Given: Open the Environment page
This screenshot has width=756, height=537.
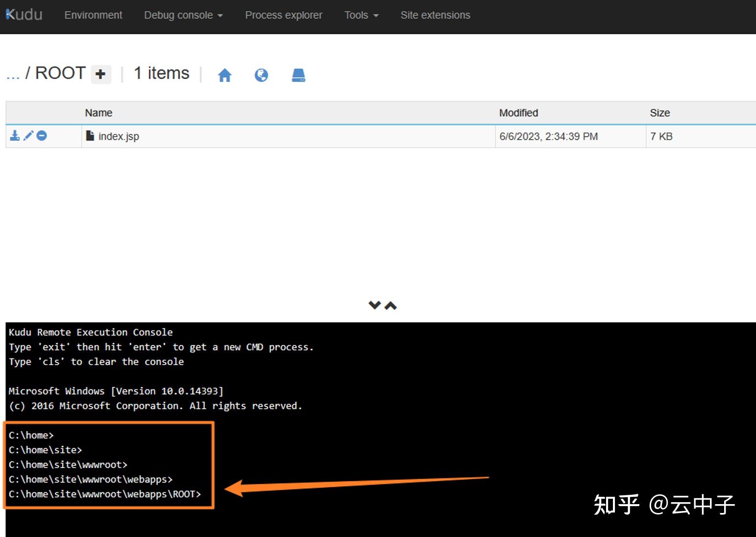Looking at the screenshot, I should [x=93, y=15].
